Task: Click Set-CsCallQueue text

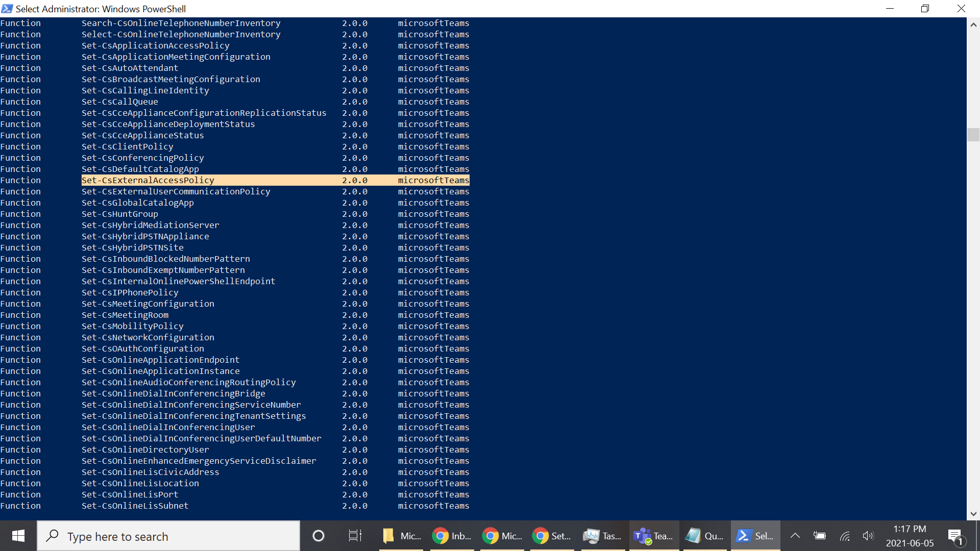Action: tap(120, 102)
